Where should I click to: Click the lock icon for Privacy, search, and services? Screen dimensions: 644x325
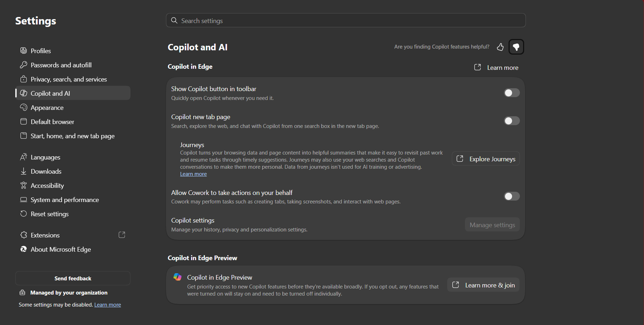(23, 79)
